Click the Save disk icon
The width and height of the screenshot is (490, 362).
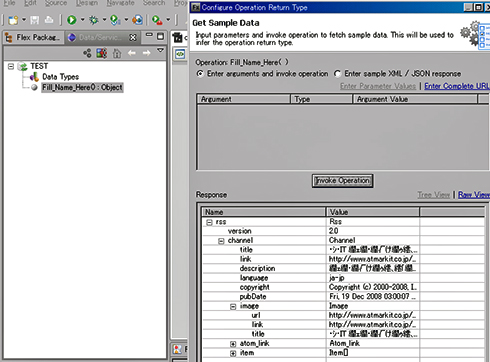point(35,20)
